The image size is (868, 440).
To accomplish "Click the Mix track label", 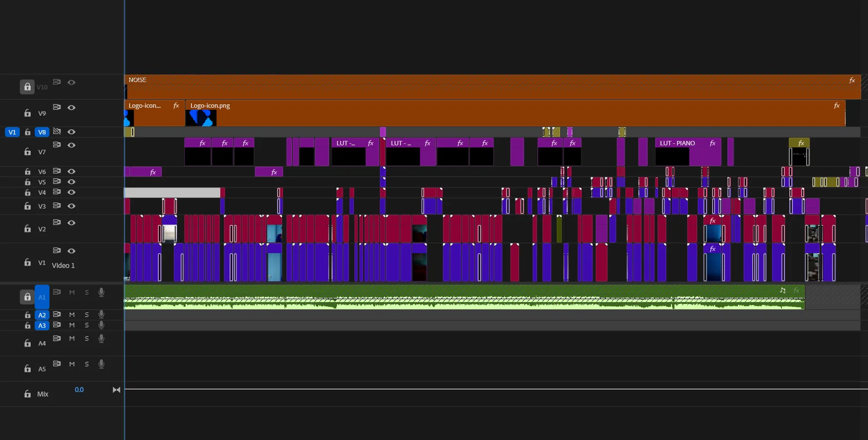I will pyautogui.click(x=43, y=394).
